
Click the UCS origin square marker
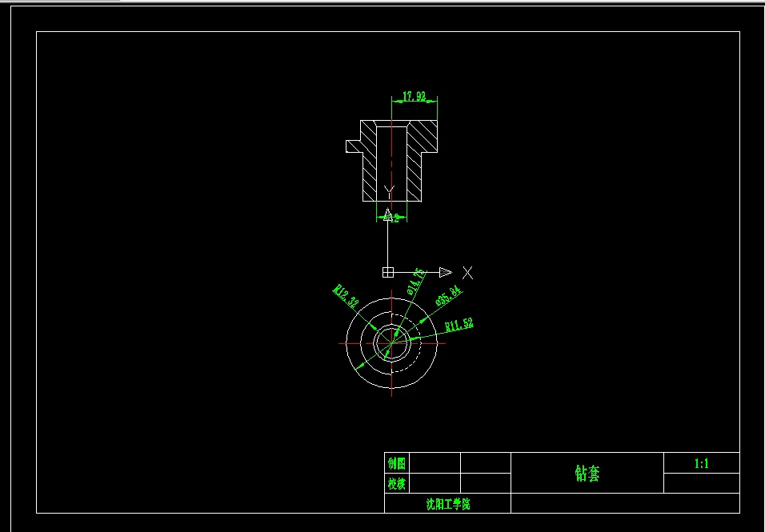point(388,272)
